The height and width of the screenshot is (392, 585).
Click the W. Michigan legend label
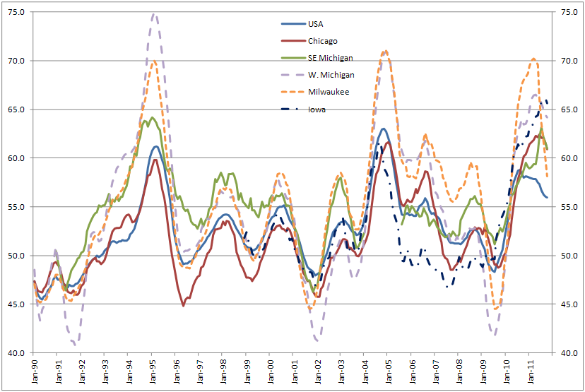[331, 75]
